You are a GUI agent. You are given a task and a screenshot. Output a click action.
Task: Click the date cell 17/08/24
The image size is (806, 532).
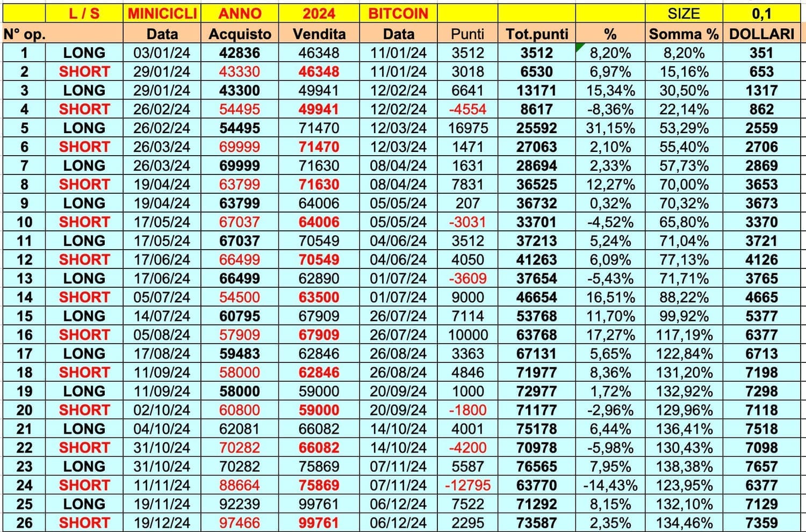162,353
